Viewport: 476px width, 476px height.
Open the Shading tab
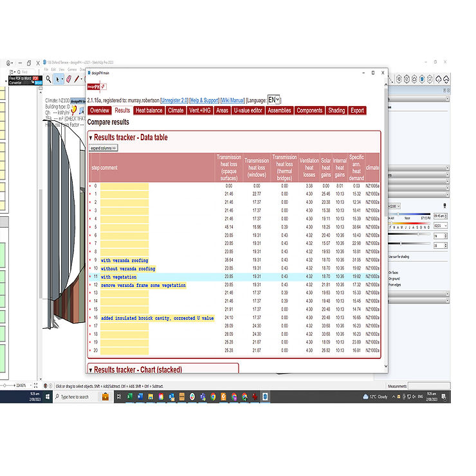pyautogui.click(x=336, y=111)
